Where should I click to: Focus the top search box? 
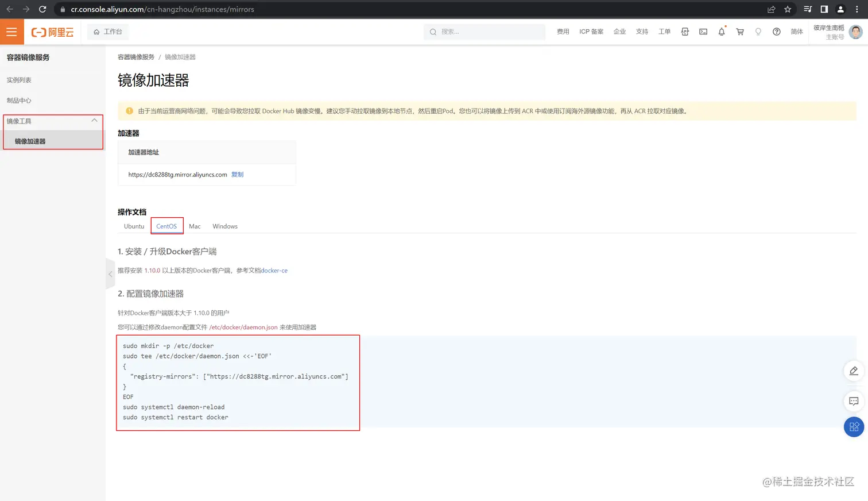pos(485,32)
